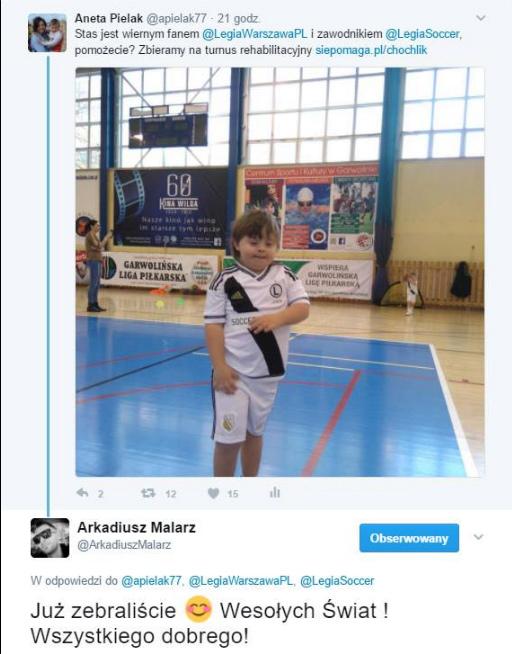This screenshot has width=512, height=654.
Task: Open Aneta Pielak's profile avatar
Action: [x=47, y=33]
